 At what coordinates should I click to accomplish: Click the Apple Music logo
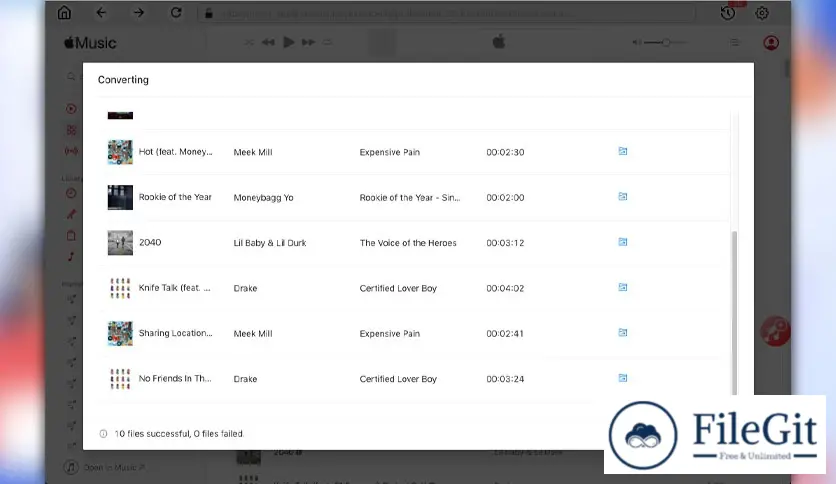[90, 43]
